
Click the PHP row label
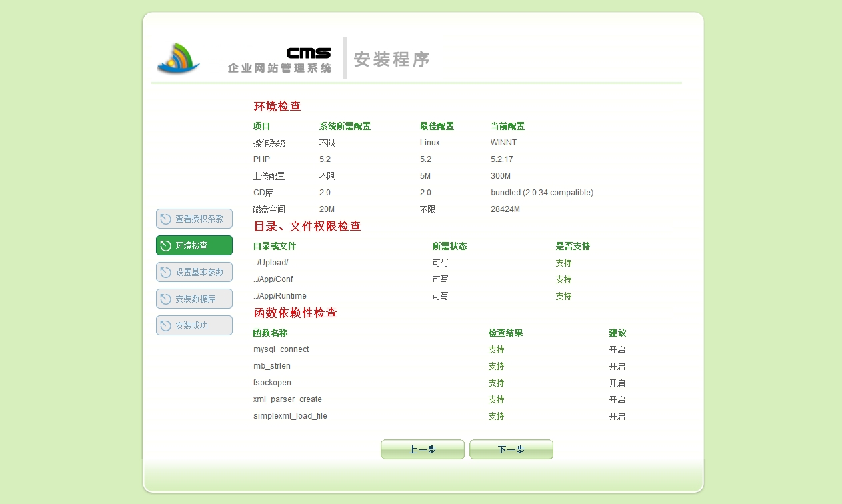click(x=261, y=159)
